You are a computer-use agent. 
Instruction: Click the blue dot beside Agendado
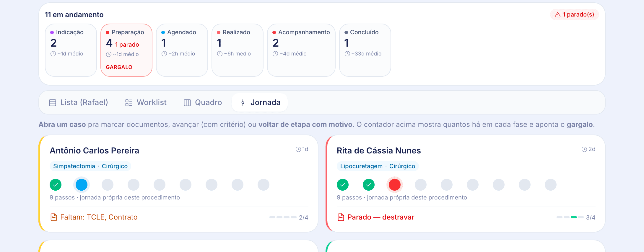click(x=163, y=32)
